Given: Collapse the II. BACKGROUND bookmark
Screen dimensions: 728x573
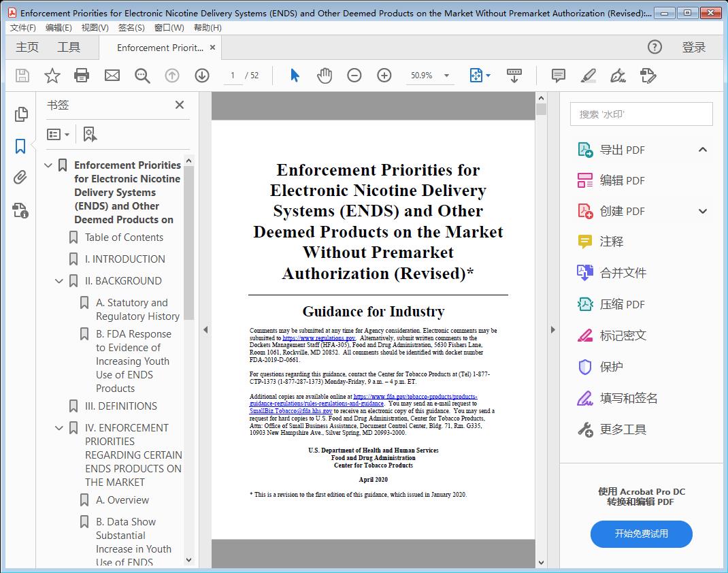Looking at the screenshot, I should (x=59, y=280).
